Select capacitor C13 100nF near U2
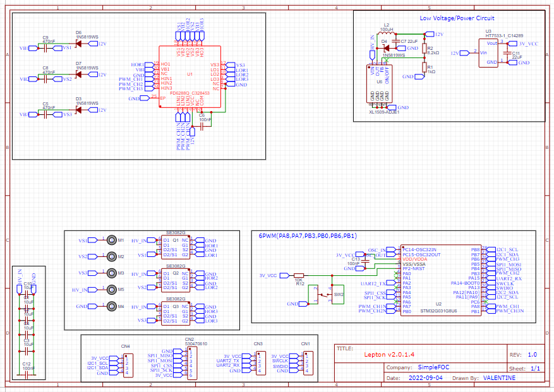This screenshot has height=392, width=554. (366, 261)
